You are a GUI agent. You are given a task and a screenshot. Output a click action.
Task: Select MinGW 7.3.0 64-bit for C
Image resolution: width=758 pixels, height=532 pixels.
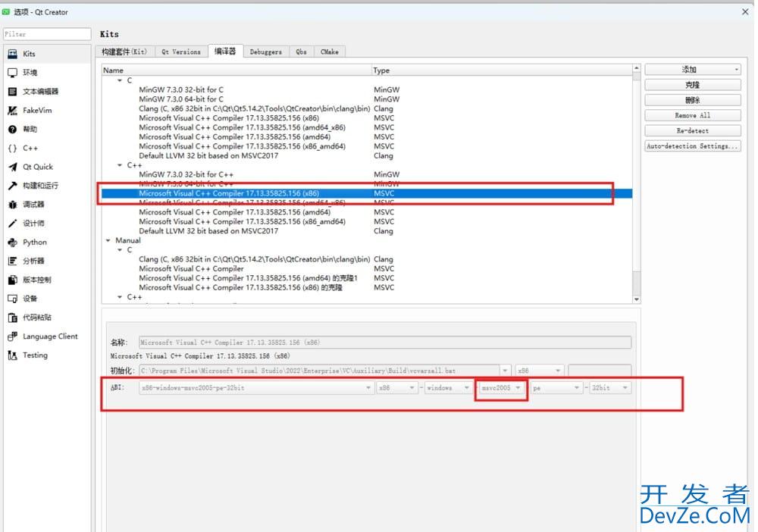tap(181, 99)
